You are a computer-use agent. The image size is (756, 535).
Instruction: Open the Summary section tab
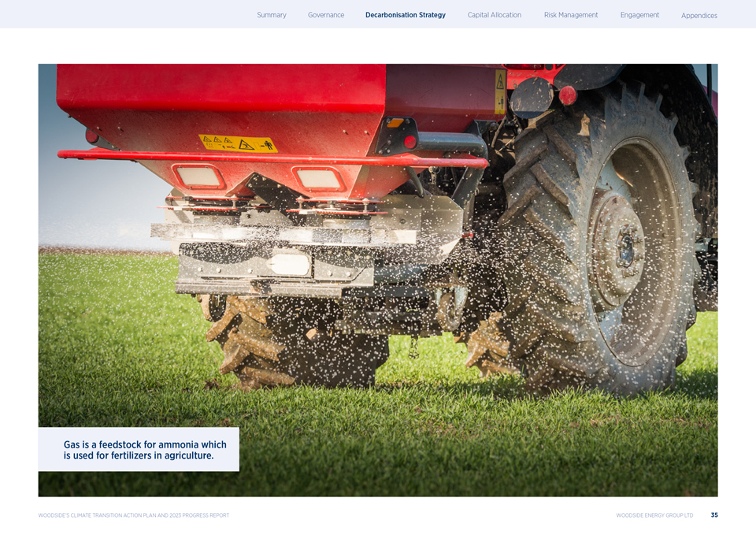pyautogui.click(x=272, y=15)
